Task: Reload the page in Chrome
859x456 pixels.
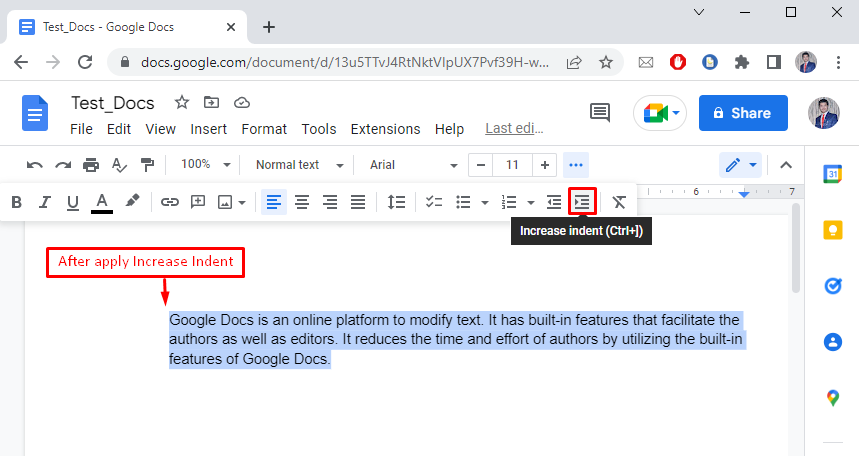Action: coord(85,62)
